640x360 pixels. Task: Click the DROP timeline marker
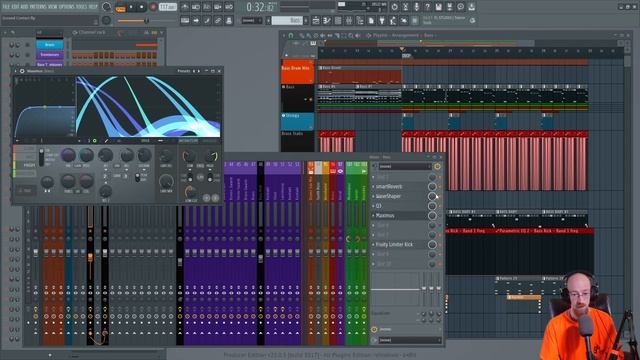406,56
